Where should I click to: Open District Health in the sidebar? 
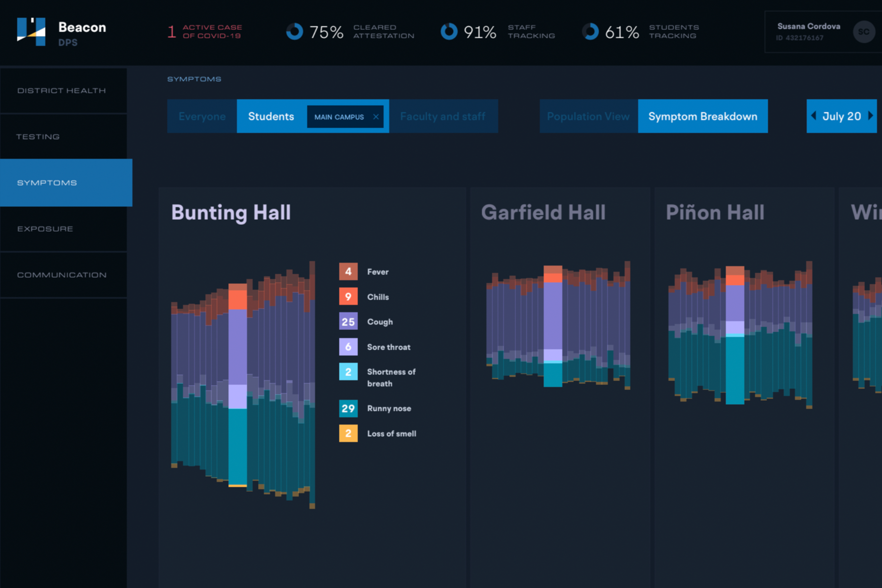(63, 91)
